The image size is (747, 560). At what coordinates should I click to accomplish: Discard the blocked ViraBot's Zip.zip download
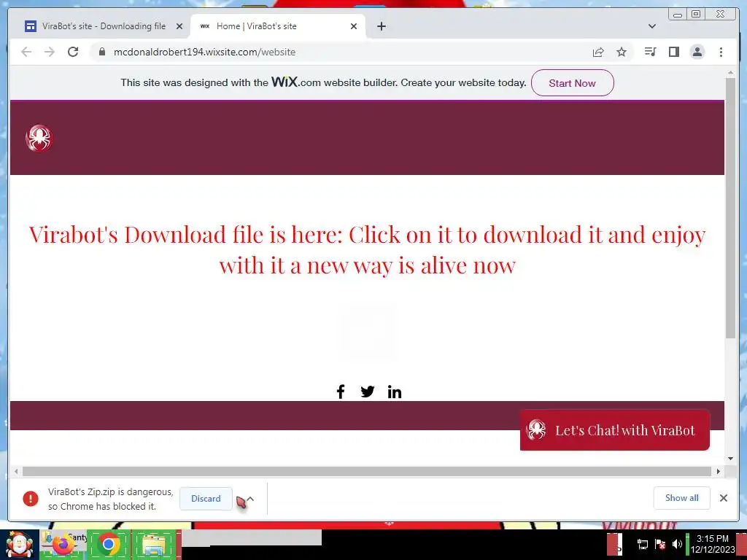point(206,499)
